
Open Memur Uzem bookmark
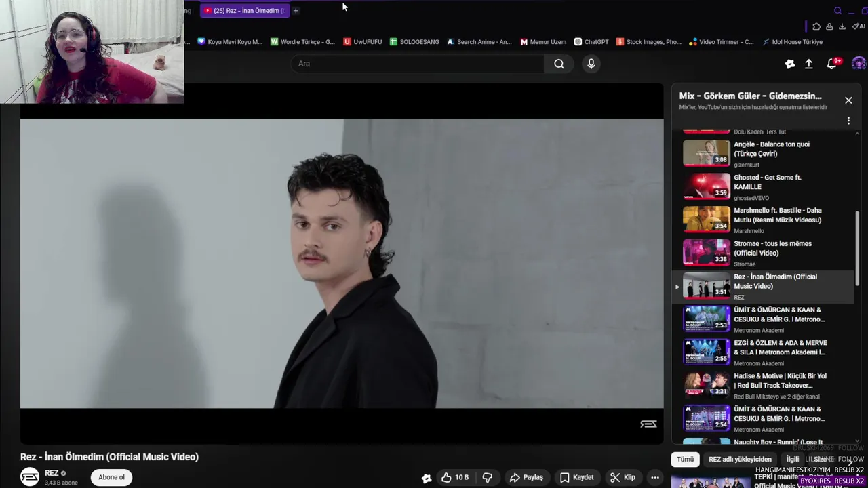pyautogui.click(x=543, y=42)
